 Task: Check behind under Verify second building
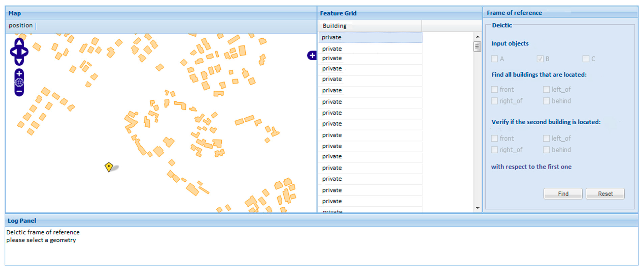pyautogui.click(x=546, y=150)
